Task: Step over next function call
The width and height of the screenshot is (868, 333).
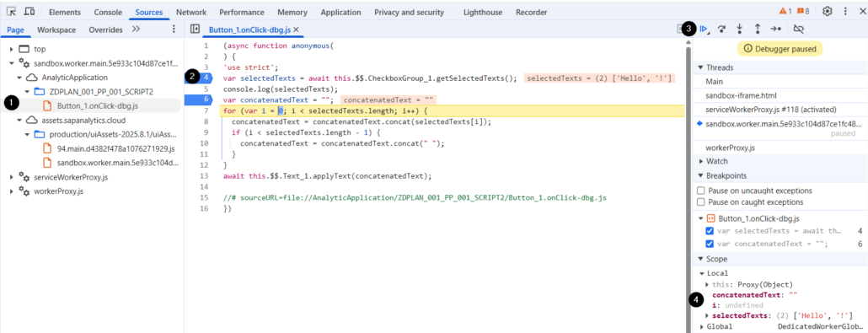Action: click(721, 29)
